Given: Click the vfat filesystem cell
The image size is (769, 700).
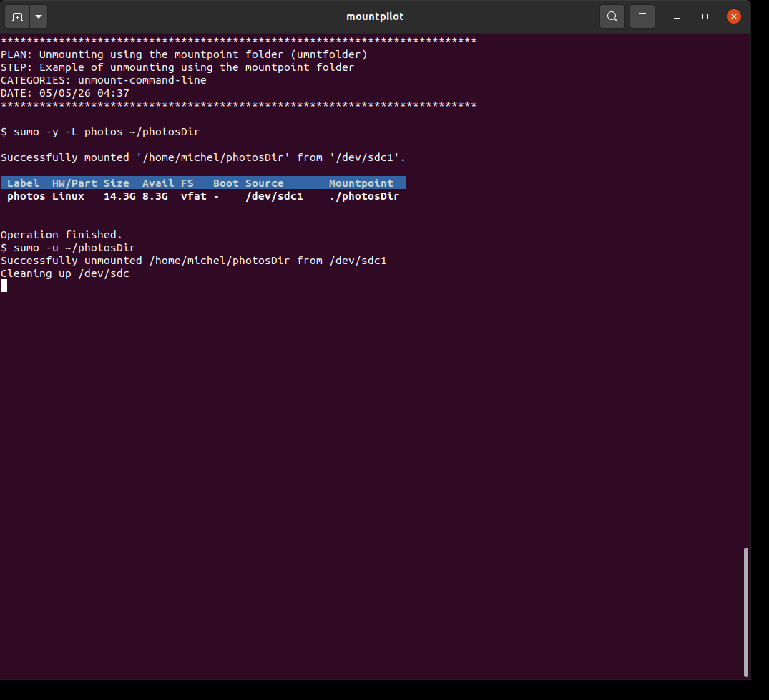Looking at the screenshot, I should coord(194,196).
